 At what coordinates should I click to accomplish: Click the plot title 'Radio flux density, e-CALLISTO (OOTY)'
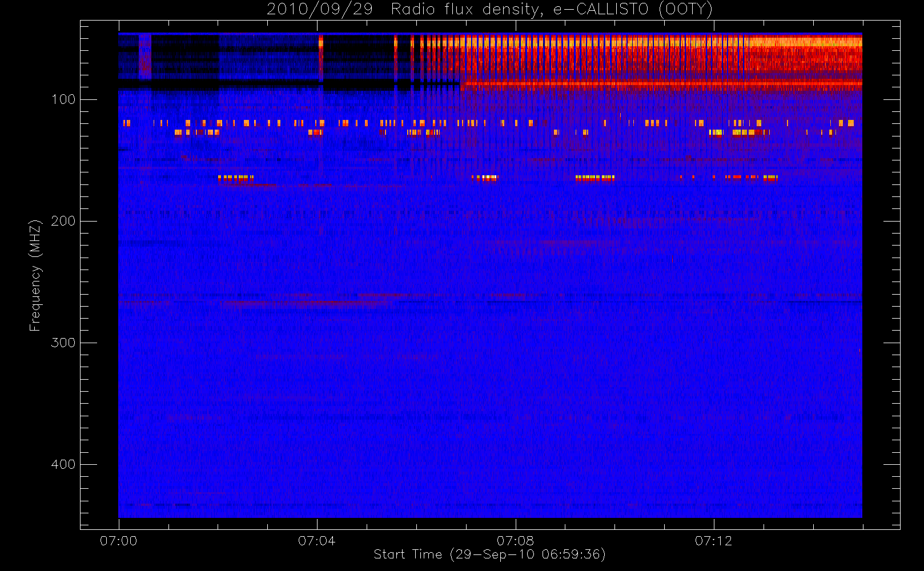tap(552, 10)
